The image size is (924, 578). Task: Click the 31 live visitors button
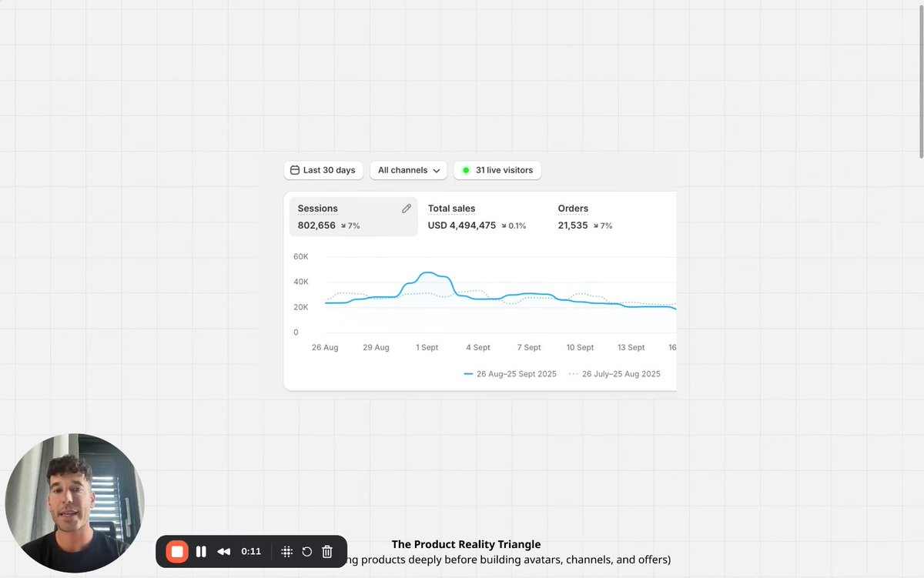497,170
